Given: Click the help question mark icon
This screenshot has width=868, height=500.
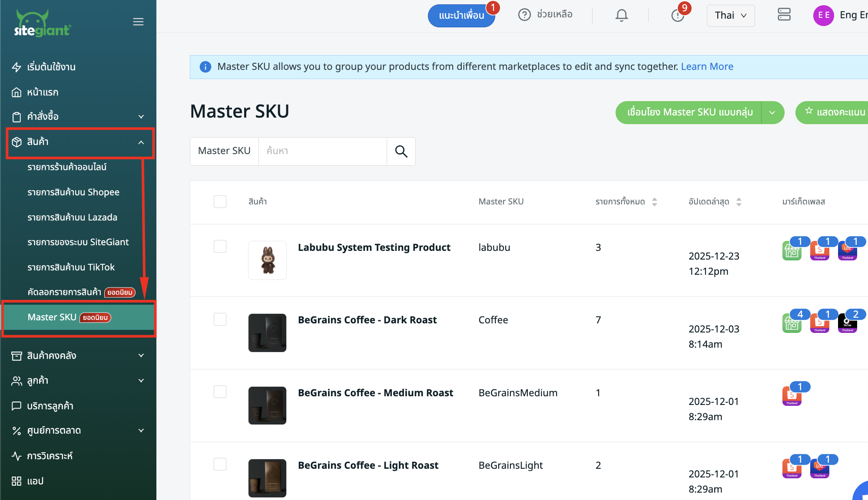Looking at the screenshot, I should click(x=524, y=15).
